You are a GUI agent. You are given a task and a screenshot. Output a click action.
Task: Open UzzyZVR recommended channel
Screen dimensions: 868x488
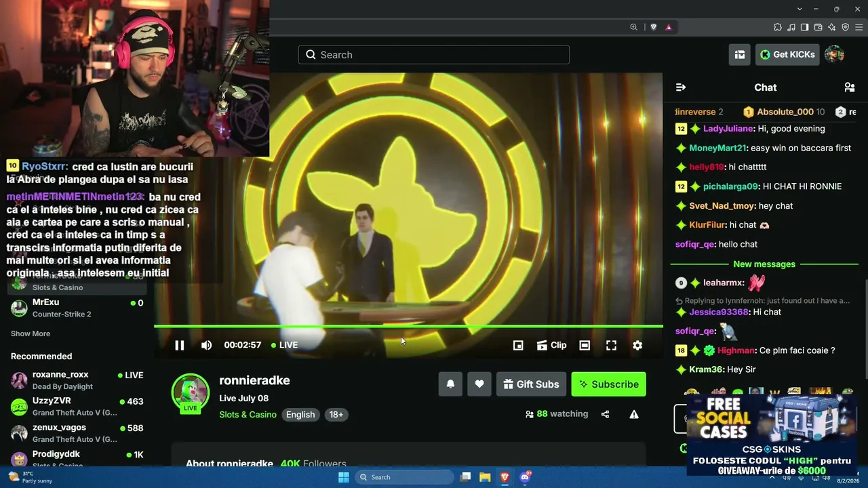coord(77,406)
